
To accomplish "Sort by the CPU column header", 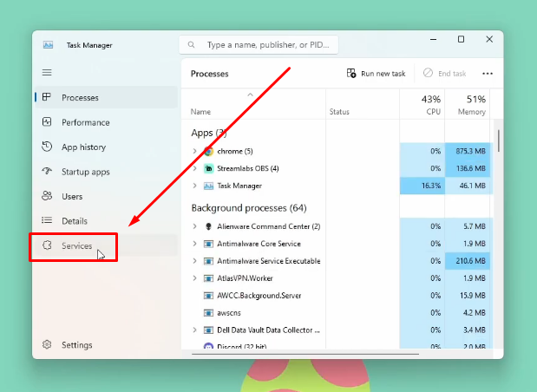I will click(x=422, y=104).
